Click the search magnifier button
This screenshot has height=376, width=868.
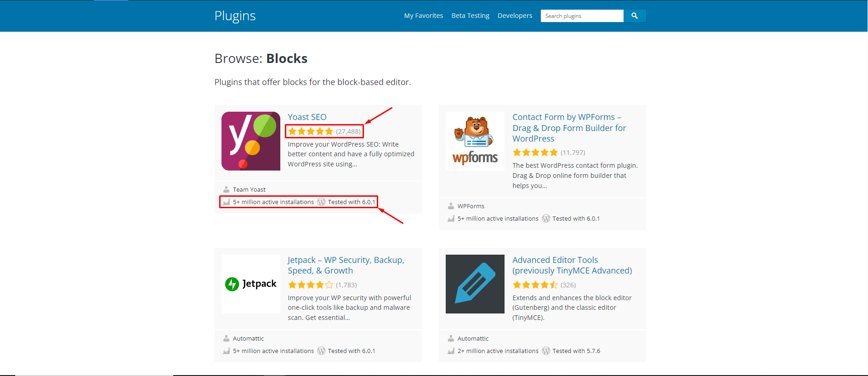[x=635, y=16]
